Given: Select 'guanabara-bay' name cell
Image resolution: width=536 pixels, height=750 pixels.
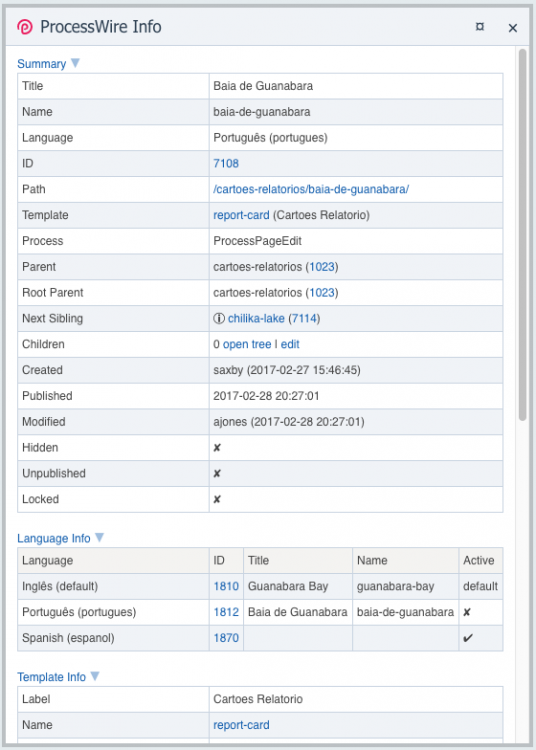Looking at the screenshot, I should point(395,586).
